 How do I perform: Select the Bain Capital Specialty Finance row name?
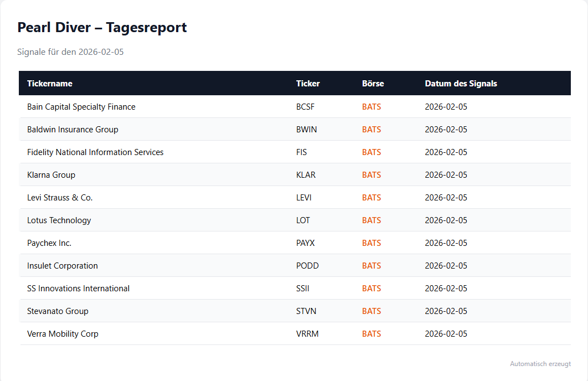pos(81,107)
